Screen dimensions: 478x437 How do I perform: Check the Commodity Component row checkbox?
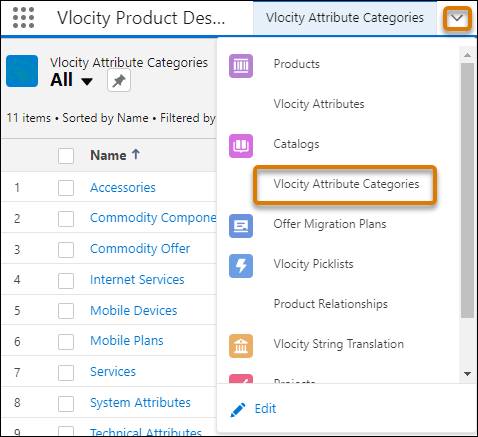pos(66,219)
